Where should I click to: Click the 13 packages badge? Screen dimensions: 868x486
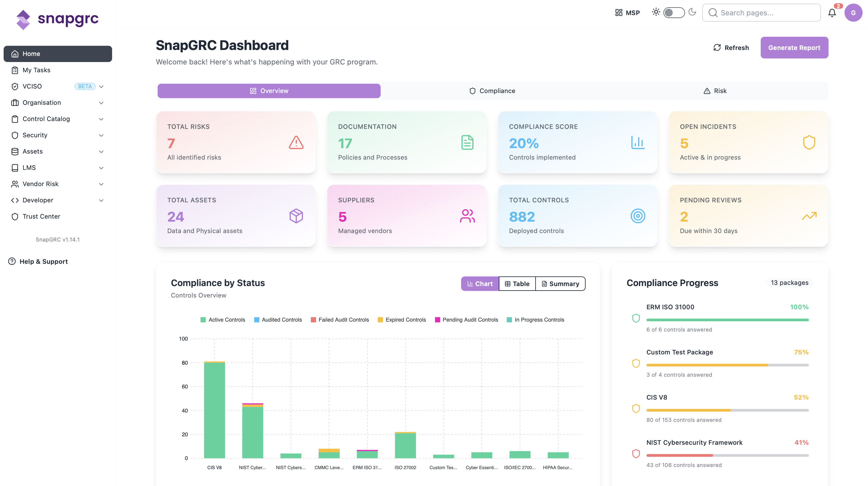(790, 283)
